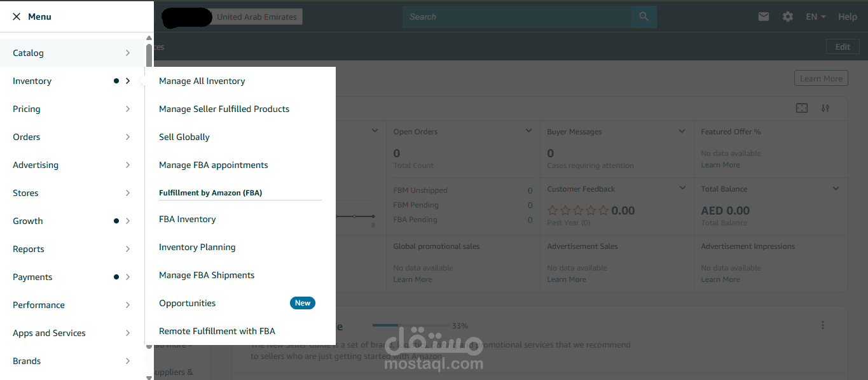868x380 pixels.
Task: Click Learn More under Advertisement Impressions
Action: click(x=720, y=279)
